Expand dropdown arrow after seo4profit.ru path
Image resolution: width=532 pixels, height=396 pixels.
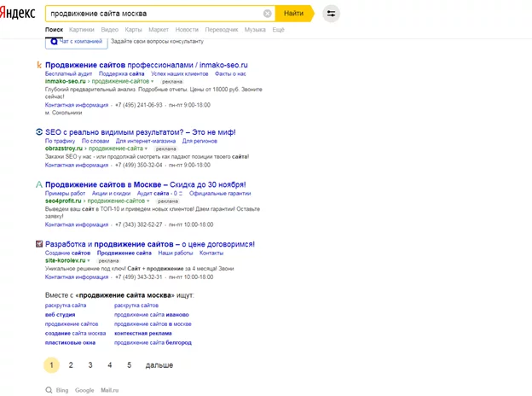pyautogui.click(x=148, y=201)
